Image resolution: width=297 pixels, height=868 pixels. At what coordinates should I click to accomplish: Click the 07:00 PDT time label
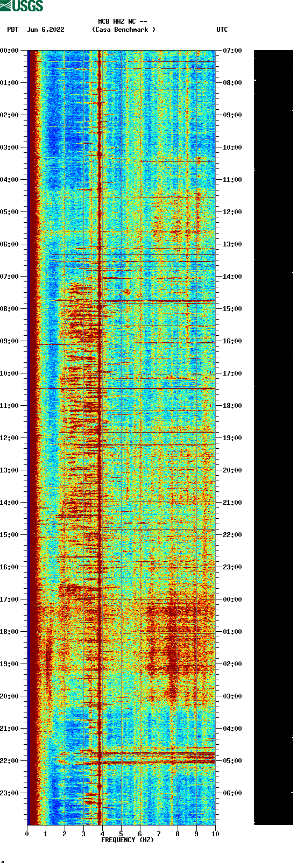tap(10, 277)
